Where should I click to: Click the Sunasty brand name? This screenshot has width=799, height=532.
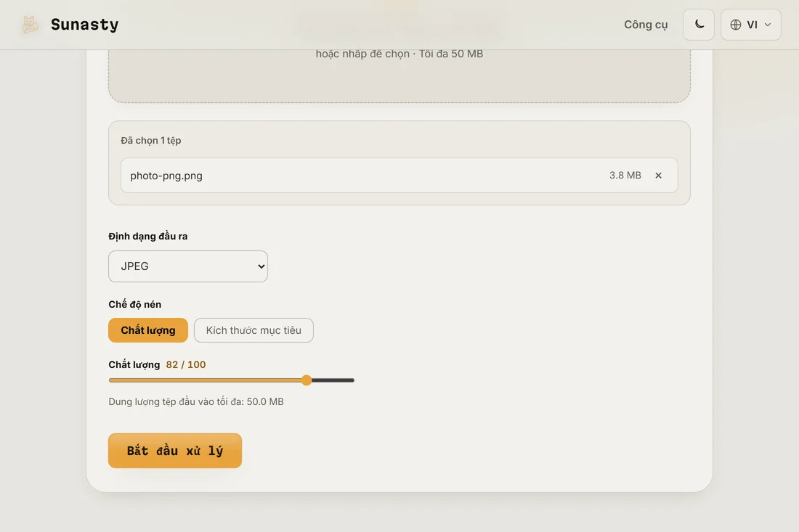point(84,25)
